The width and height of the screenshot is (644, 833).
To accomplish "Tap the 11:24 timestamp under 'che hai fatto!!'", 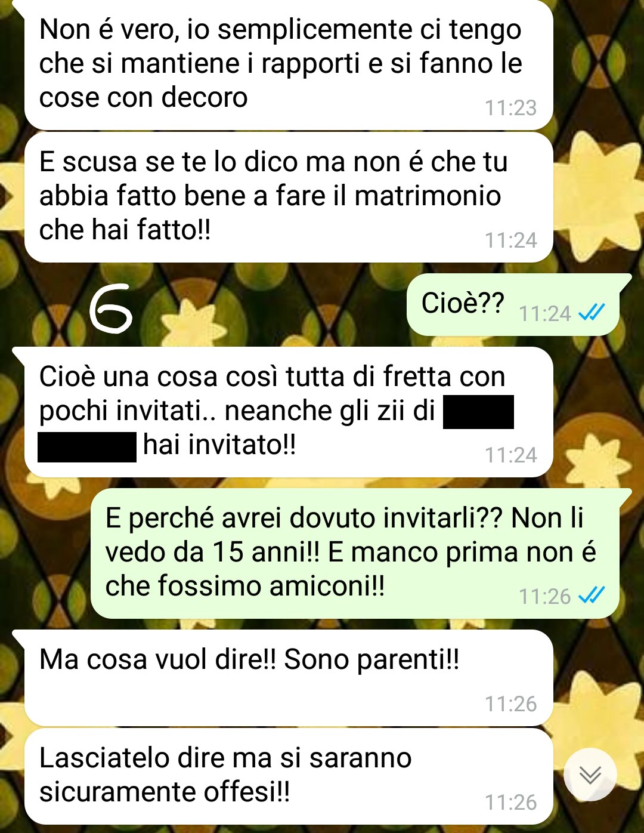I will (510, 240).
